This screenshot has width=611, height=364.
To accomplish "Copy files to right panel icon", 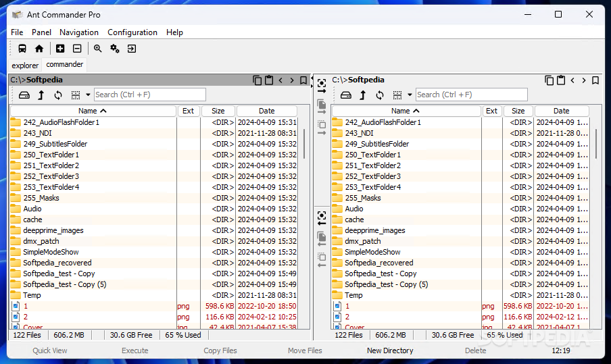I will click(x=322, y=107).
